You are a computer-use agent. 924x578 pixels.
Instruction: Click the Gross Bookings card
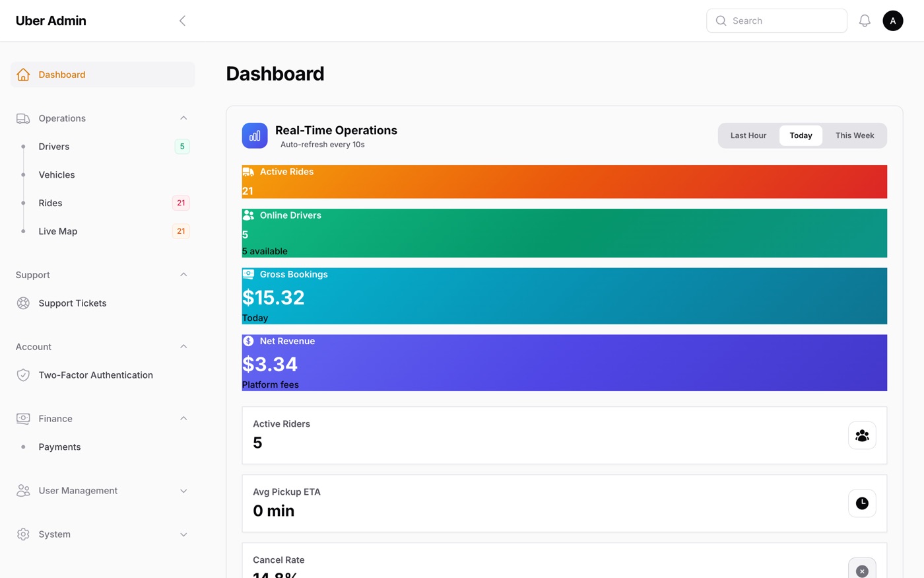coord(564,296)
